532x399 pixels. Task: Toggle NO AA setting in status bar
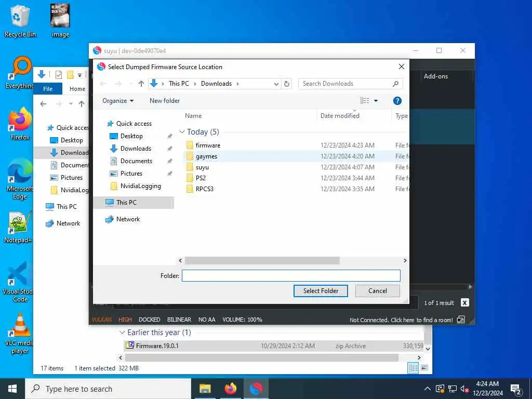click(207, 320)
